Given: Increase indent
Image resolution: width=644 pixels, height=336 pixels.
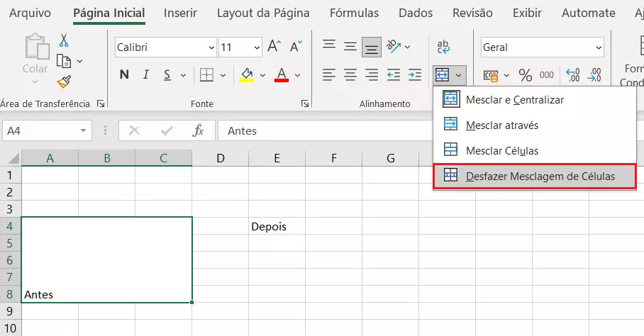Looking at the screenshot, I should point(415,74).
